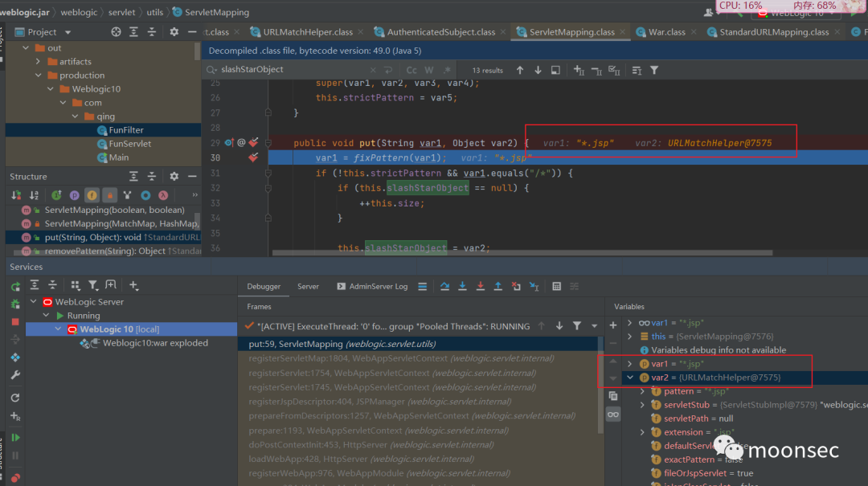Image resolution: width=868 pixels, height=486 pixels.
Task: Collapse the qing package folder
Action: pyautogui.click(x=76, y=116)
